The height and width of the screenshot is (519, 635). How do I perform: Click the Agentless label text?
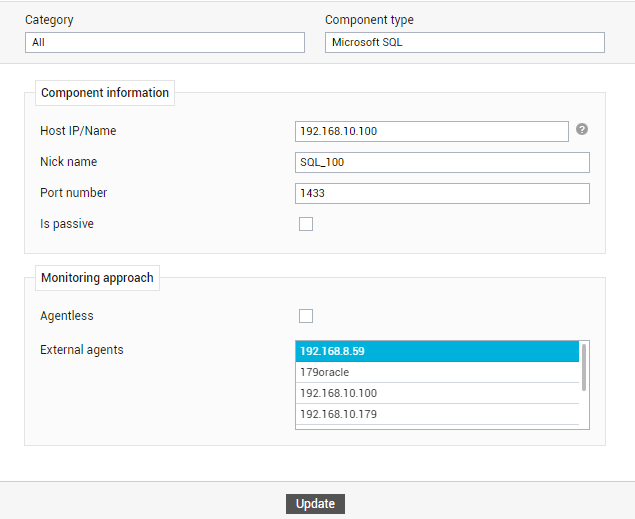click(67, 316)
